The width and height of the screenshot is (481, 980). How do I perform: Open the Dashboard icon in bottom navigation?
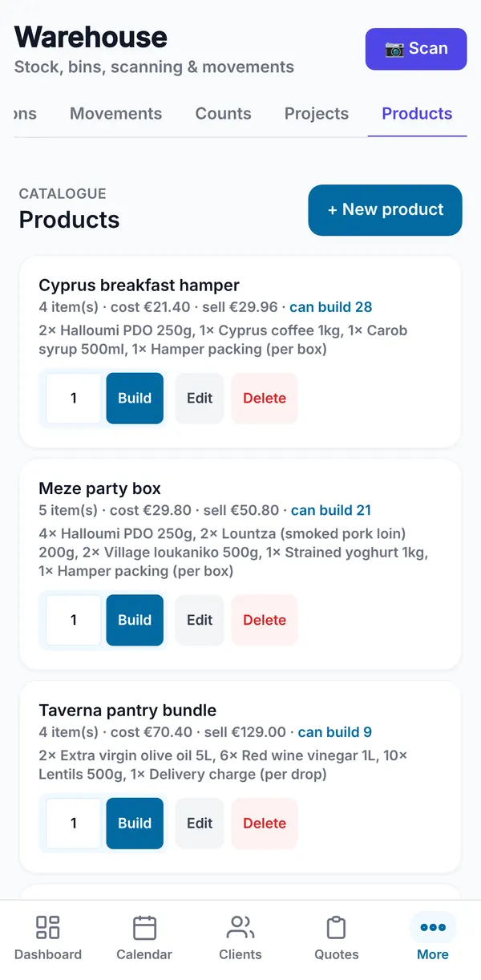coord(48,928)
